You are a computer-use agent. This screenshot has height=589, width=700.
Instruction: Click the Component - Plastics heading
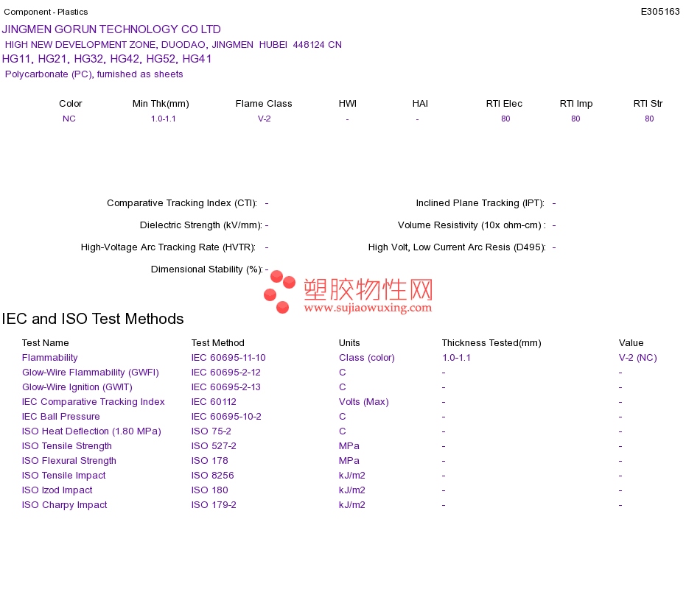(x=46, y=12)
